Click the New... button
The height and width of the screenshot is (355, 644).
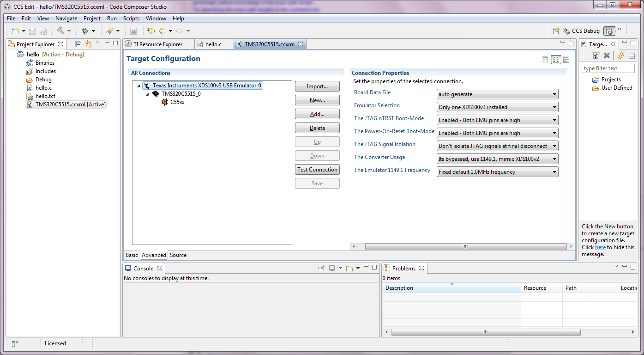tap(317, 100)
